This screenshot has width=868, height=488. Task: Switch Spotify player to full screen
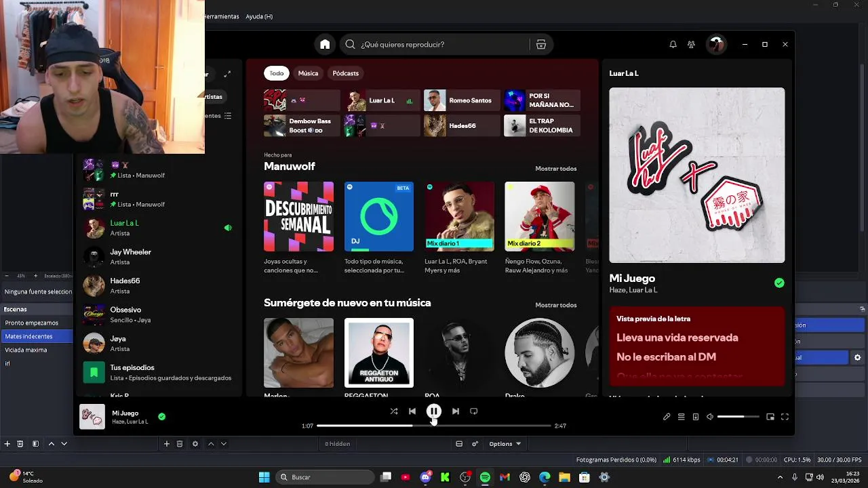click(x=785, y=417)
